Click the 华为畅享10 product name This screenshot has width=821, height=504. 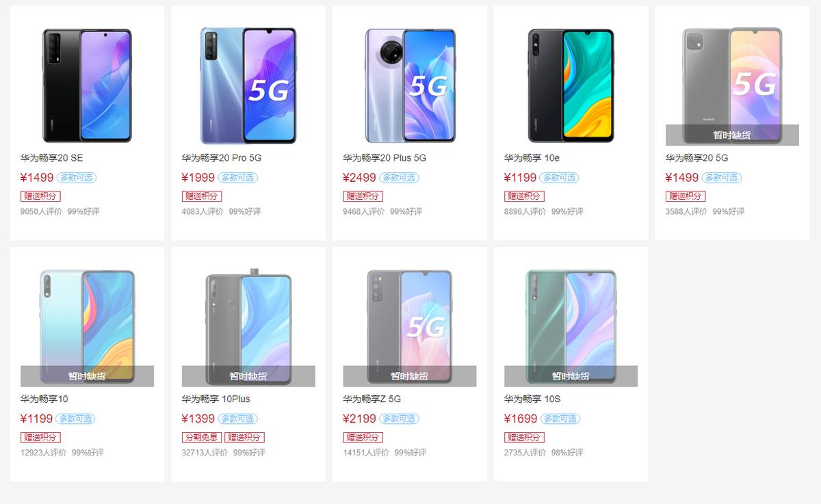(44, 399)
